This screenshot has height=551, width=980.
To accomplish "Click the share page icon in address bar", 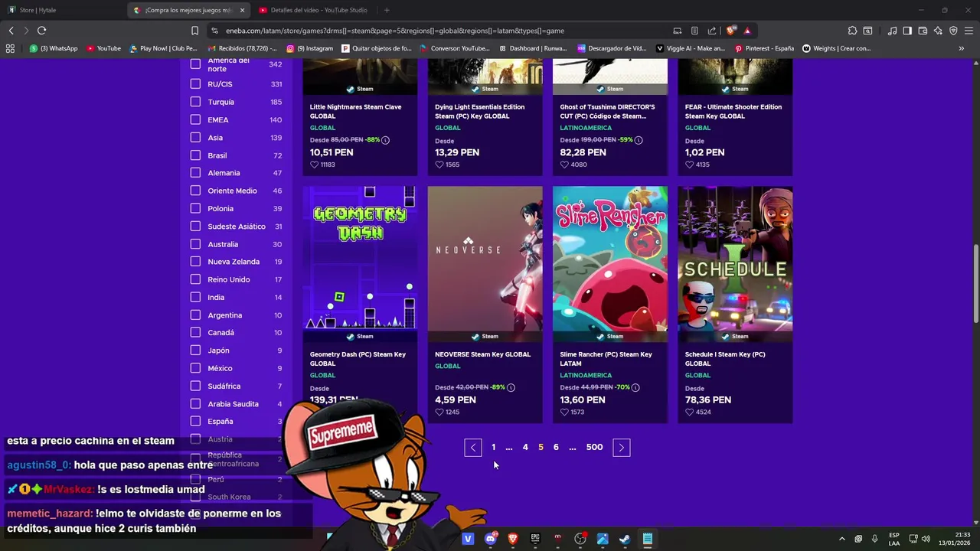I will [x=712, y=31].
